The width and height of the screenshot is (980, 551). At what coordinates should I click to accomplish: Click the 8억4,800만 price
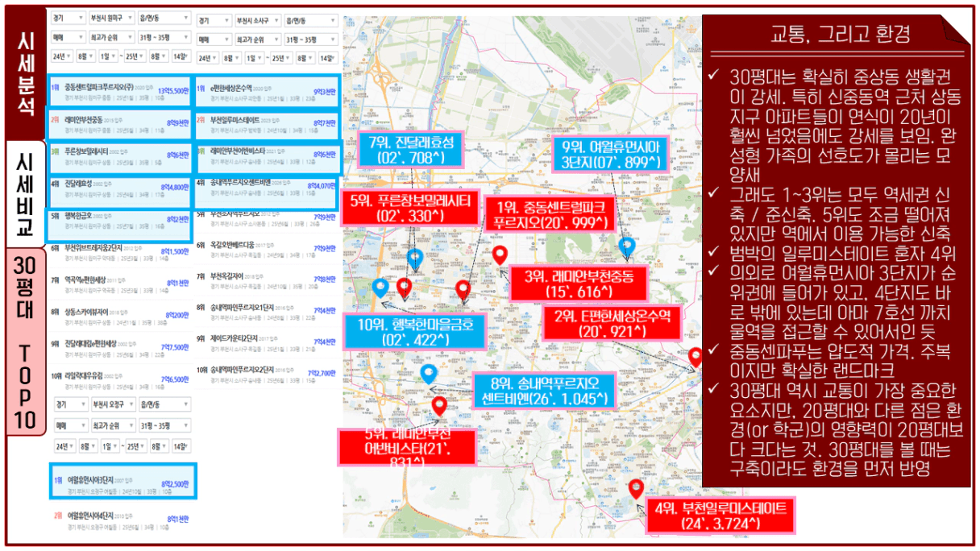pos(176,188)
